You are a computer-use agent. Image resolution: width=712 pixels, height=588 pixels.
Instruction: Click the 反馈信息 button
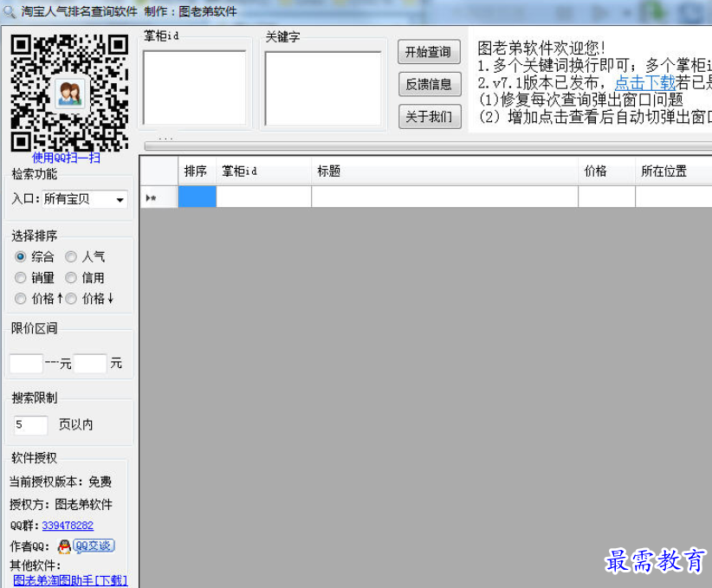tap(429, 85)
